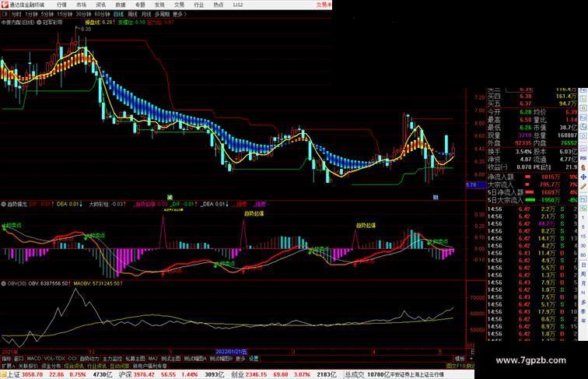Open 设置 in indicator tab bar

pyautogui.click(x=254, y=359)
